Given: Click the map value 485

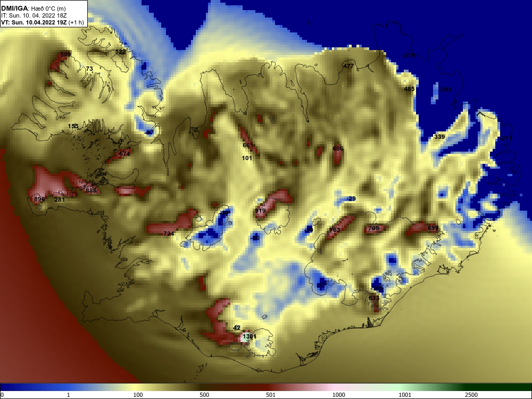Looking at the screenshot, I should pyautogui.click(x=409, y=89).
